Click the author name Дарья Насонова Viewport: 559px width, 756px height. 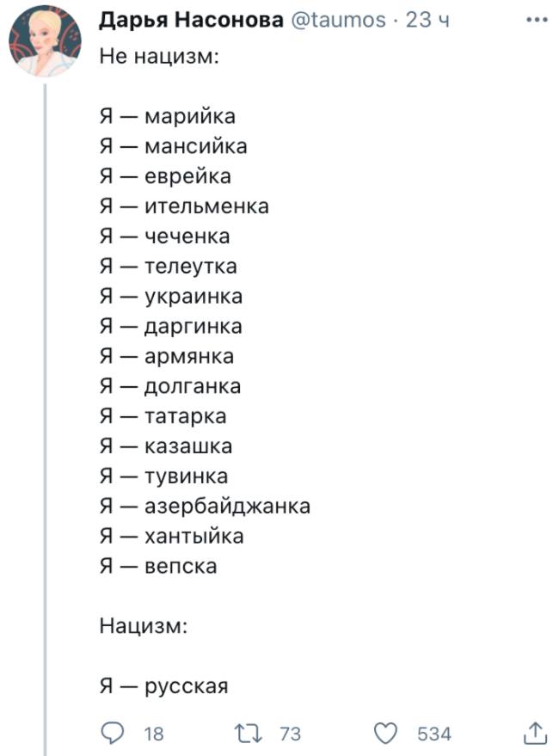coord(192,20)
